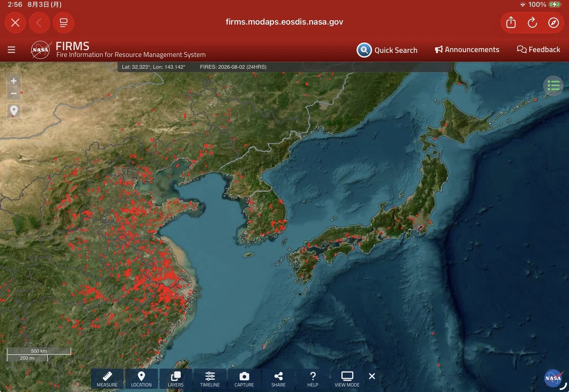This screenshot has height=392, width=569.
Task: Open the hamburger main menu
Action: 11,50
